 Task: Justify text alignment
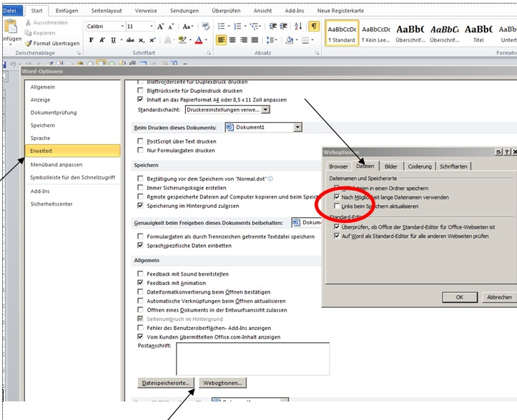[255, 40]
